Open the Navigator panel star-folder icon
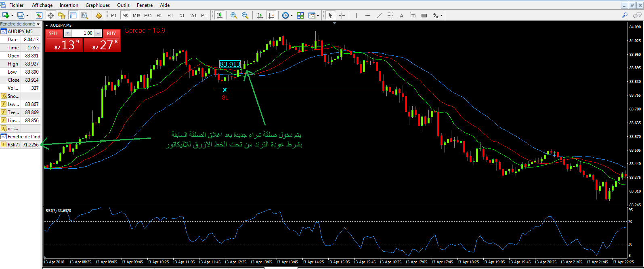The image size is (644, 269). [61, 15]
